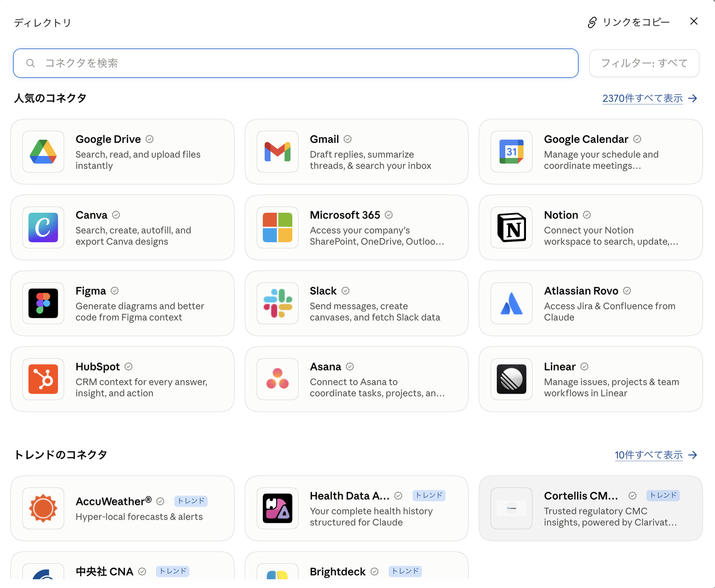
Task: Open the Canva logo icon
Action: tap(43, 227)
